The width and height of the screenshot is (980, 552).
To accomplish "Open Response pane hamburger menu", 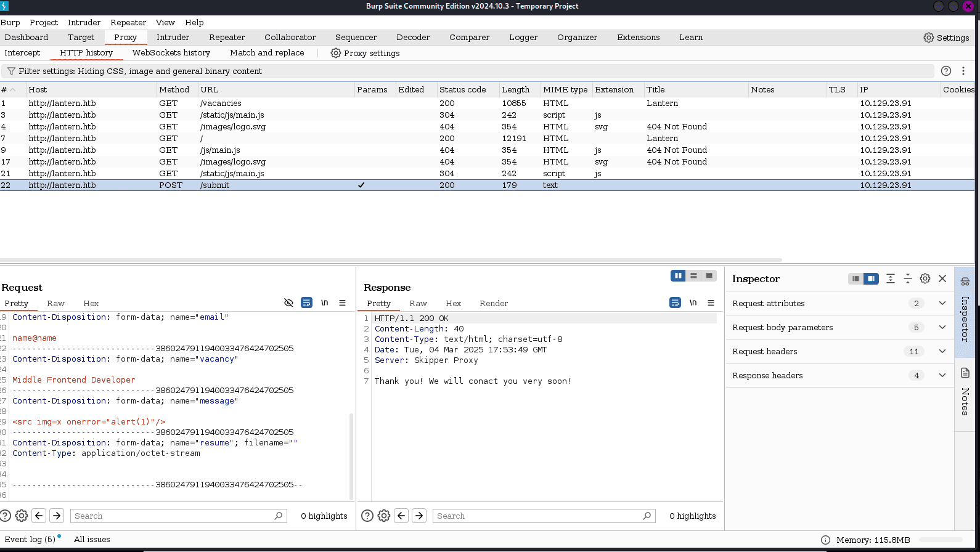I will pyautogui.click(x=711, y=302).
